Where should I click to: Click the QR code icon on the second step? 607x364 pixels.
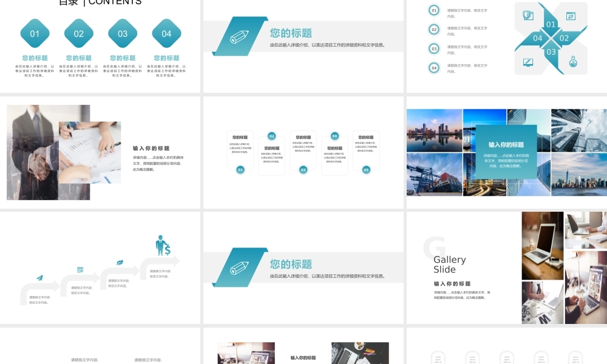pyautogui.click(x=80, y=269)
